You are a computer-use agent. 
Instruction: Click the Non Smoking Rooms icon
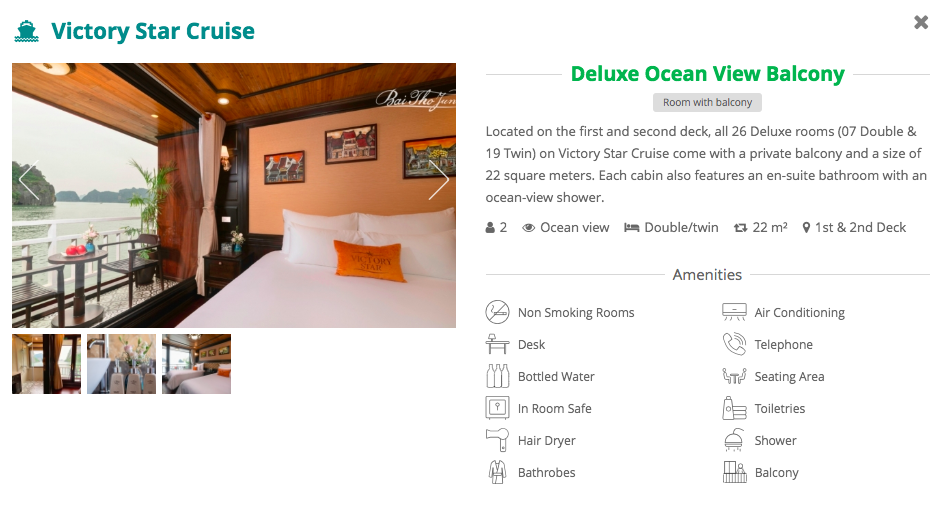coord(497,312)
